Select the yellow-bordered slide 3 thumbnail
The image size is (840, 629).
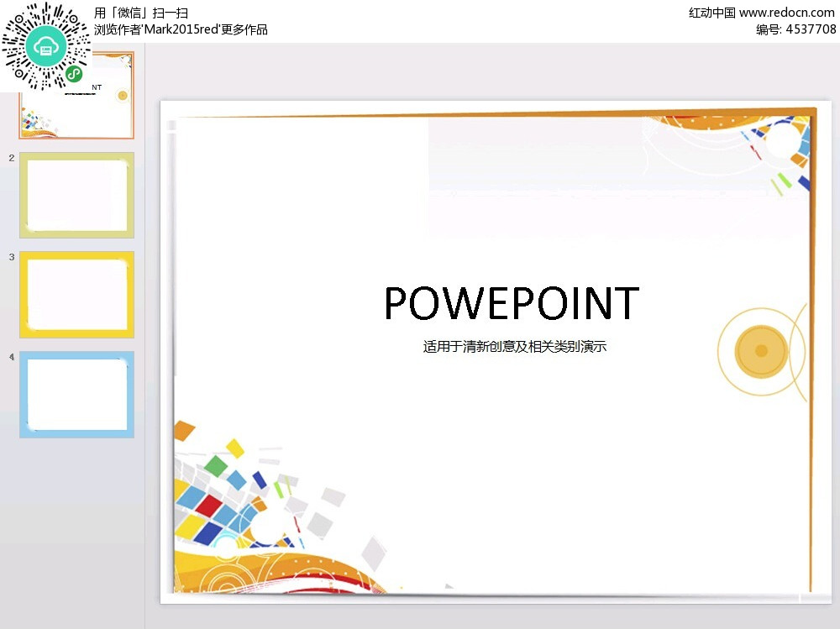tap(76, 294)
